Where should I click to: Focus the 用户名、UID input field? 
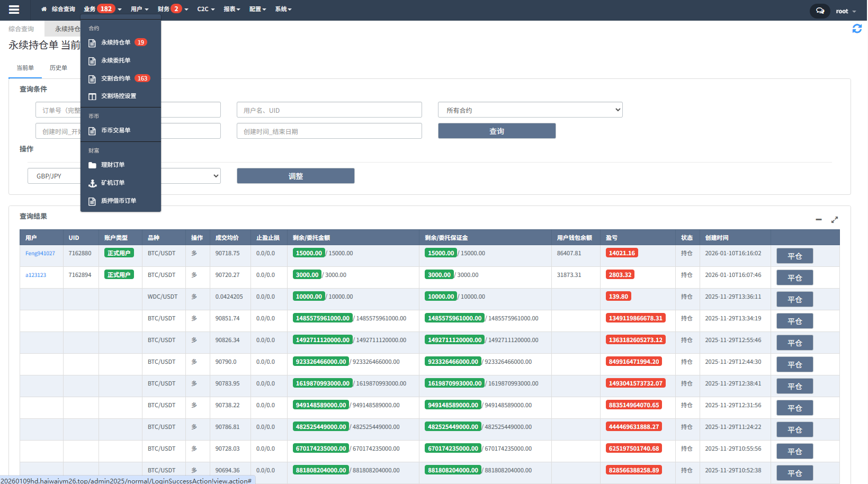point(329,110)
